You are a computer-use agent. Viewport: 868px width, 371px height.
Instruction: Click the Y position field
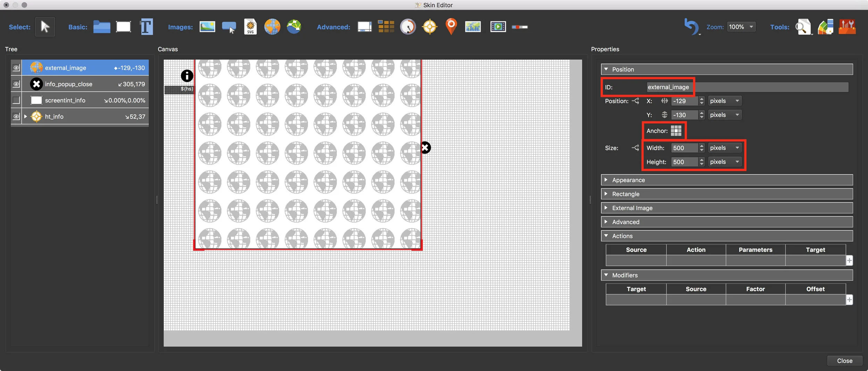(x=684, y=115)
